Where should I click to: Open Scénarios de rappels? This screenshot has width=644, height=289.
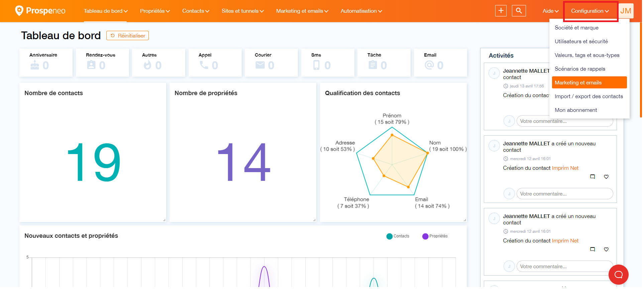pyautogui.click(x=589, y=69)
